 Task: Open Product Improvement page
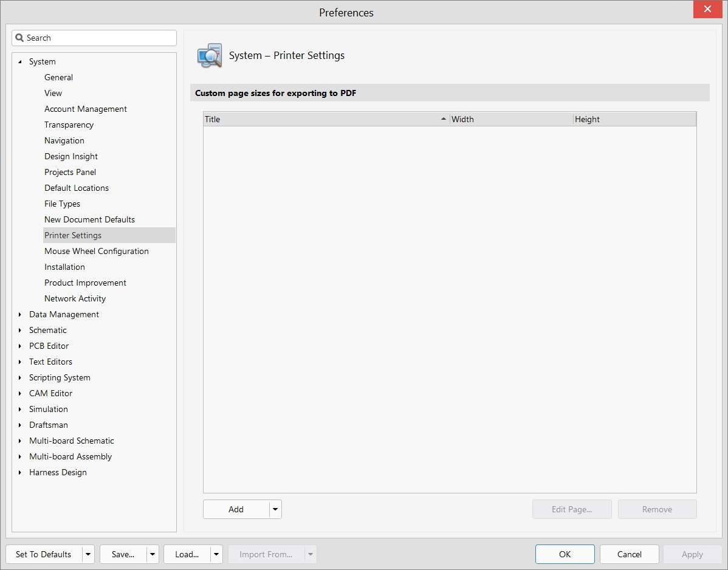pyautogui.click(x=86, y=283)
